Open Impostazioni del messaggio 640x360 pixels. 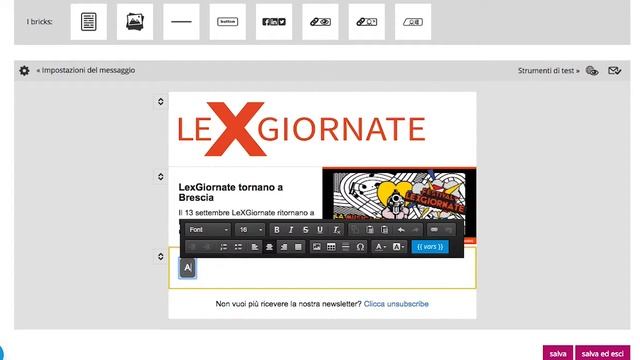tap(86, 70)
